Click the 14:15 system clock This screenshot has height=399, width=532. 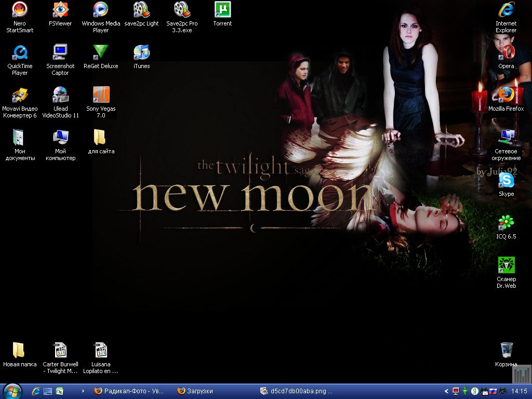[519, 391]
